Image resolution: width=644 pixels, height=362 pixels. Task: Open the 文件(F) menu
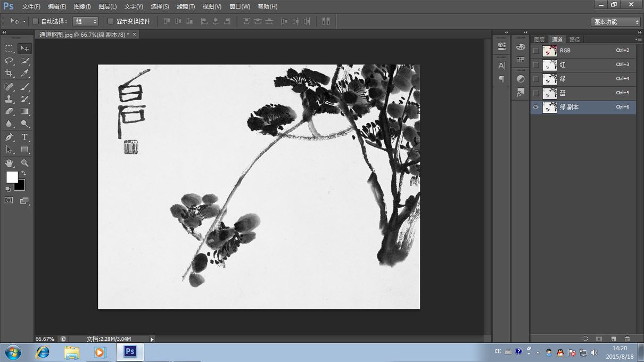point(31,6)
